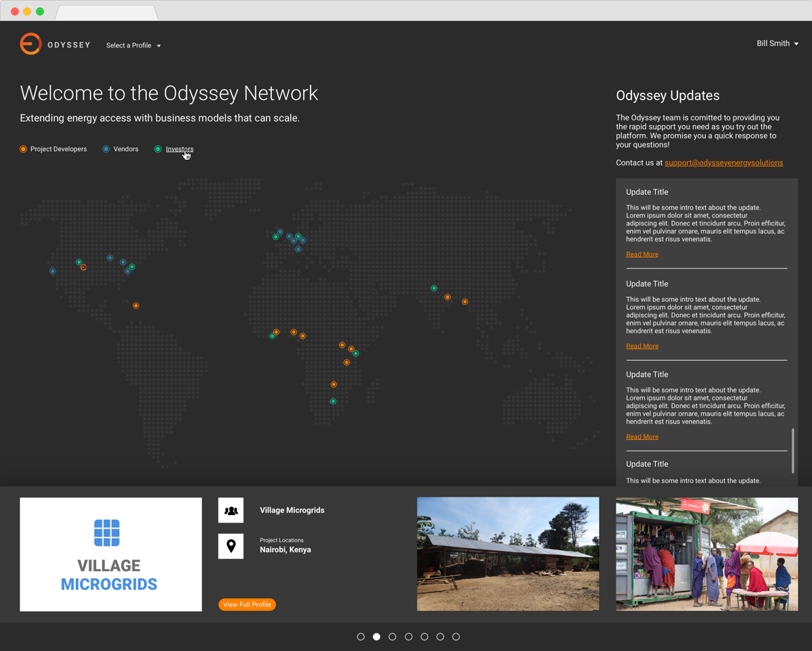This screenshot has width=812, height=651.
Task: Click the green maximize window button
Action: 40,12
